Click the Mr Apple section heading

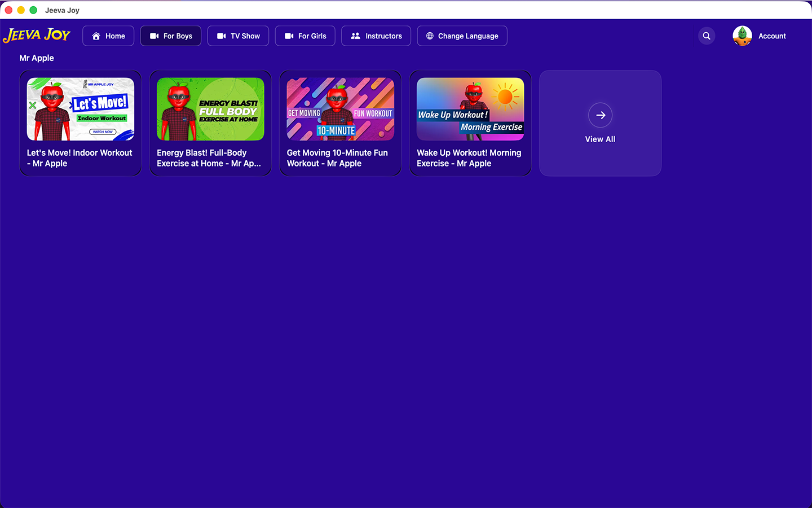pos(37,58)
